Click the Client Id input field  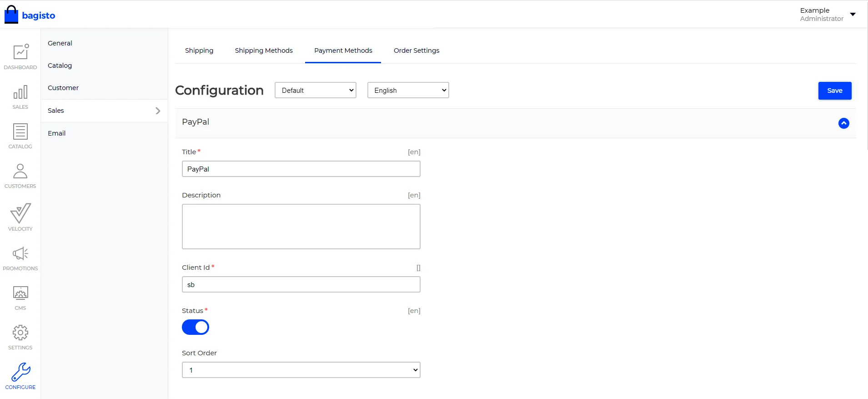(301, 285)
